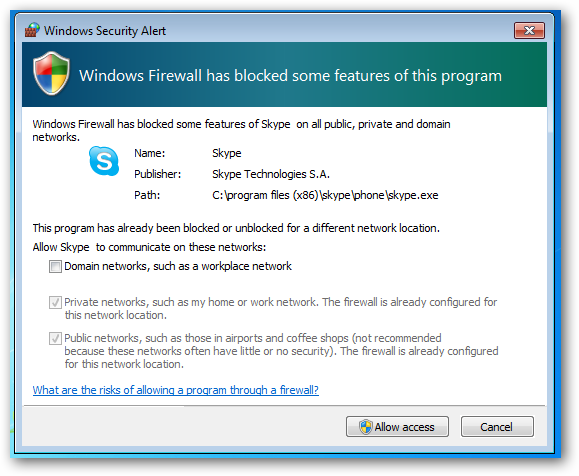
Task: Click the Skype logo icon
Action: pos(104,161)
